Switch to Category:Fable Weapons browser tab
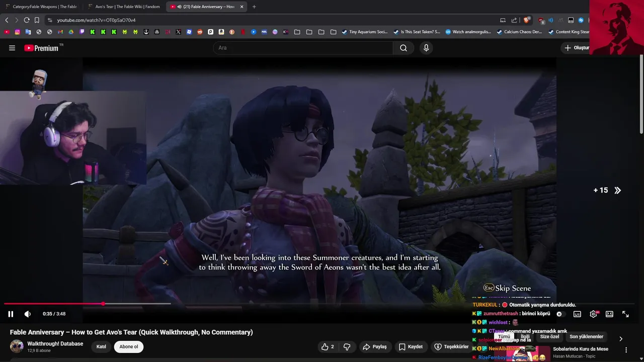 click(x=42, y=7)
